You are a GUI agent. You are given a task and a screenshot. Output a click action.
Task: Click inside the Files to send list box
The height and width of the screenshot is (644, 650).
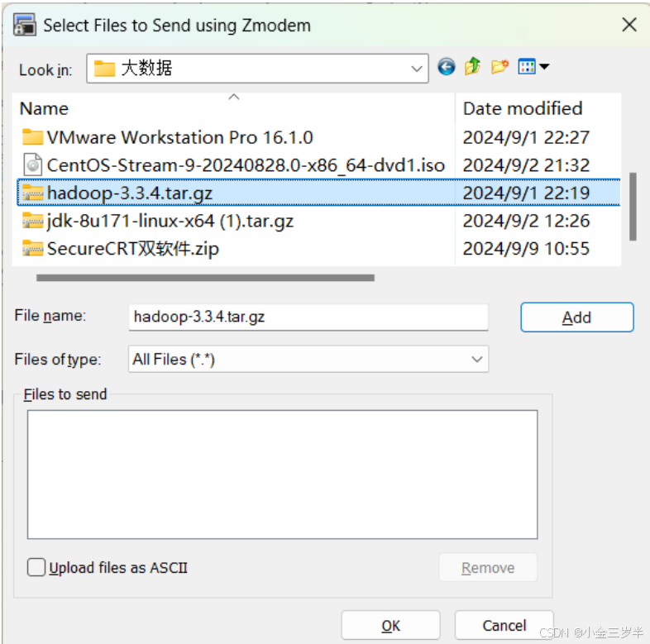282,475
